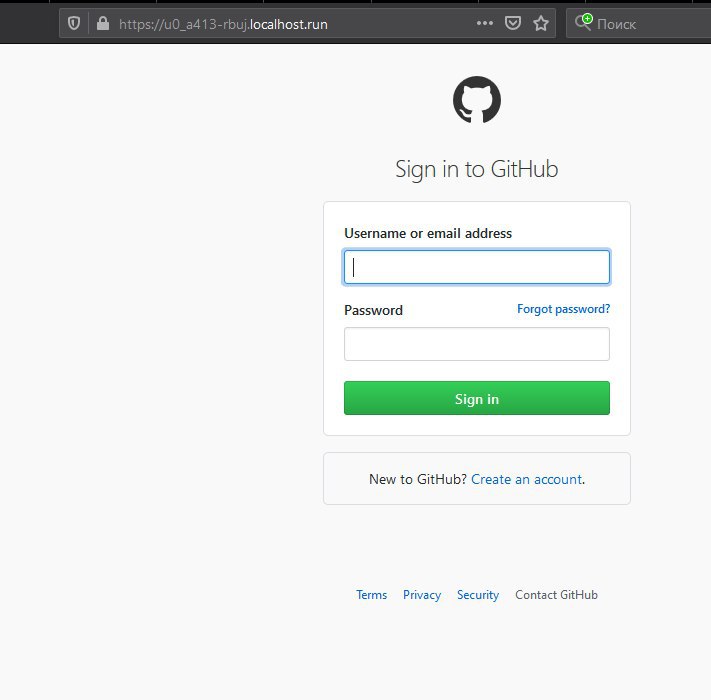Click the Contact GitHub footer link
Viewport: 711px width, 700px height.
tap(556, 595)
